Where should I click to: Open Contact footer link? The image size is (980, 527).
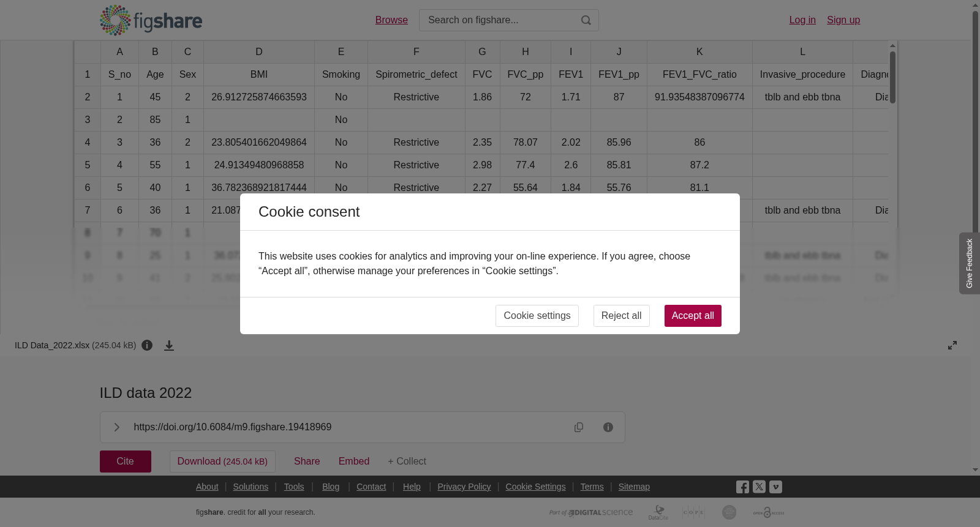coord(371,487)
